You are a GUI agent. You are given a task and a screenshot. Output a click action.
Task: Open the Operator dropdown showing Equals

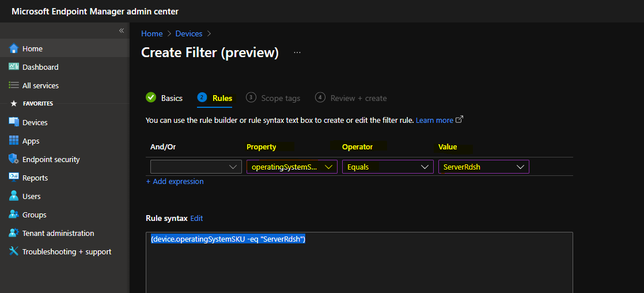(x=388, y=167)
